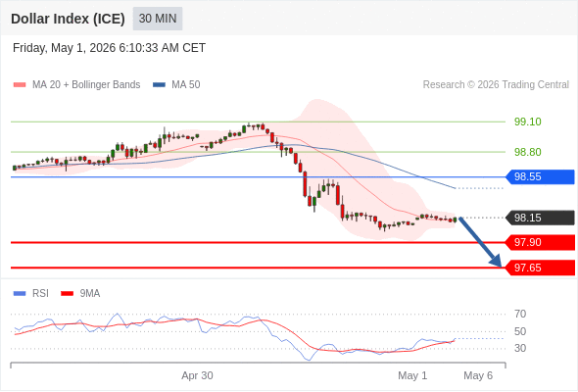The height and width of the screenshot is (392, 578).
Task: Click the black 98.15 current price tag
Action: [x=540, y=218]
